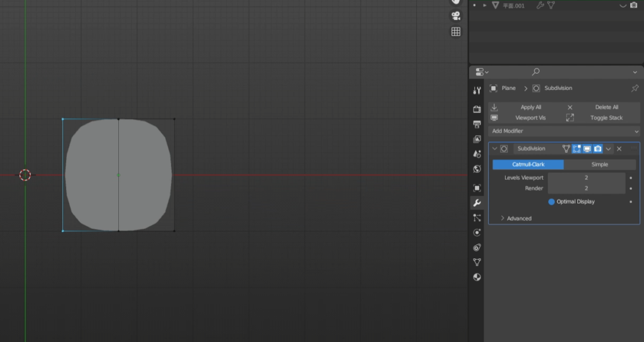
Task: Open the Material properties tab
Action: coord(477,277)
